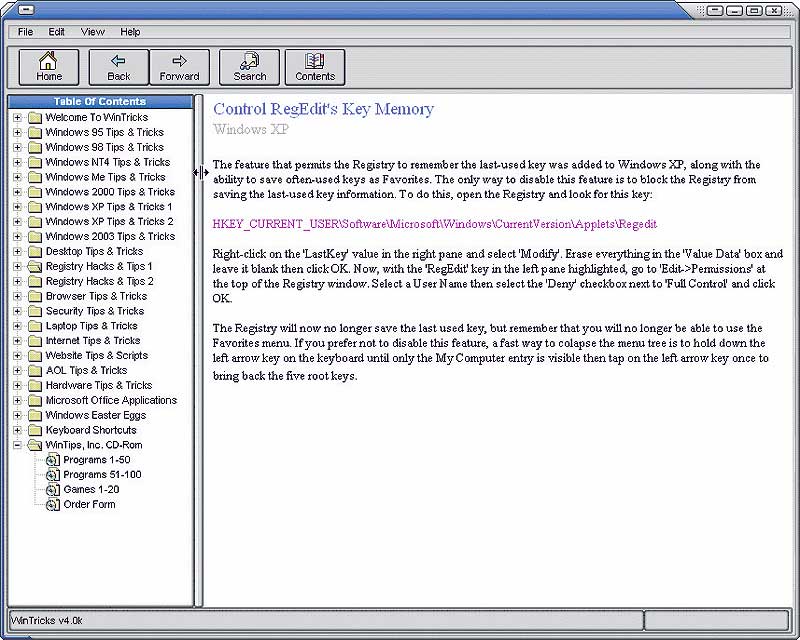Click the folder icon for Website Tips & Scripts
800x640 pixels.
[x=35, y=356]
